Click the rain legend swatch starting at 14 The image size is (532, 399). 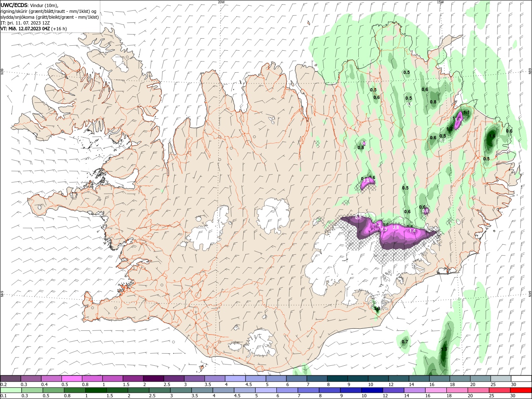(x=414, y=390)
